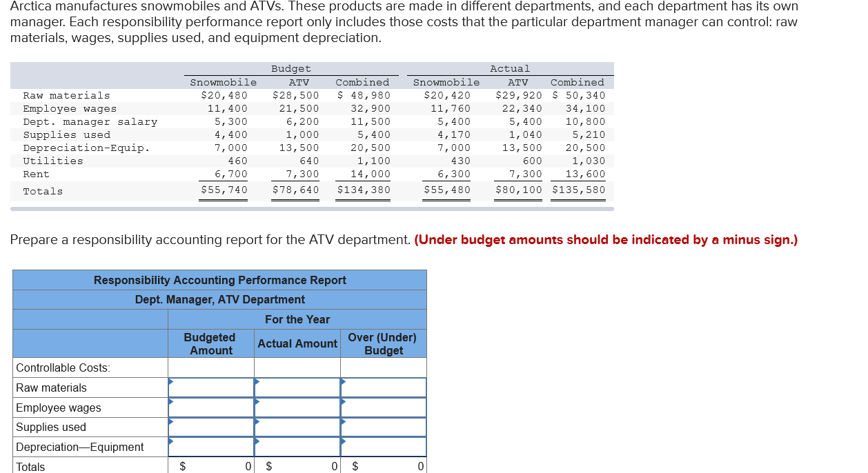Click combined budget total $134,380
This screenshot has height=473, width=868.
point(364,190)
